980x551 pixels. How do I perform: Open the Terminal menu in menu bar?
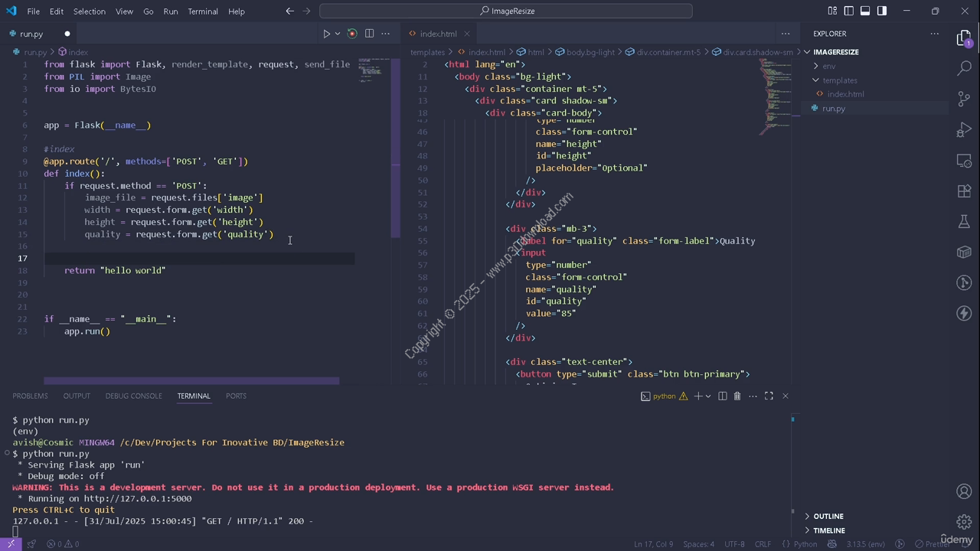coord(202,11)
